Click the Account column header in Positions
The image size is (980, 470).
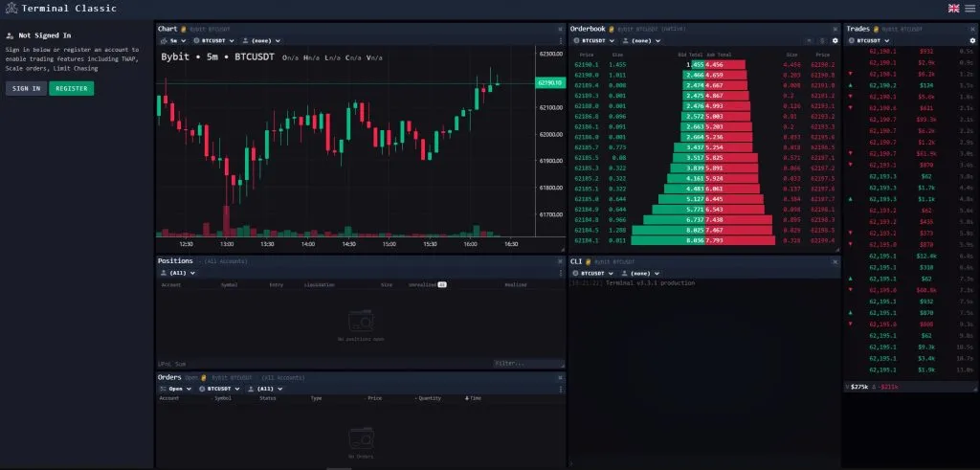coord(171,284)
